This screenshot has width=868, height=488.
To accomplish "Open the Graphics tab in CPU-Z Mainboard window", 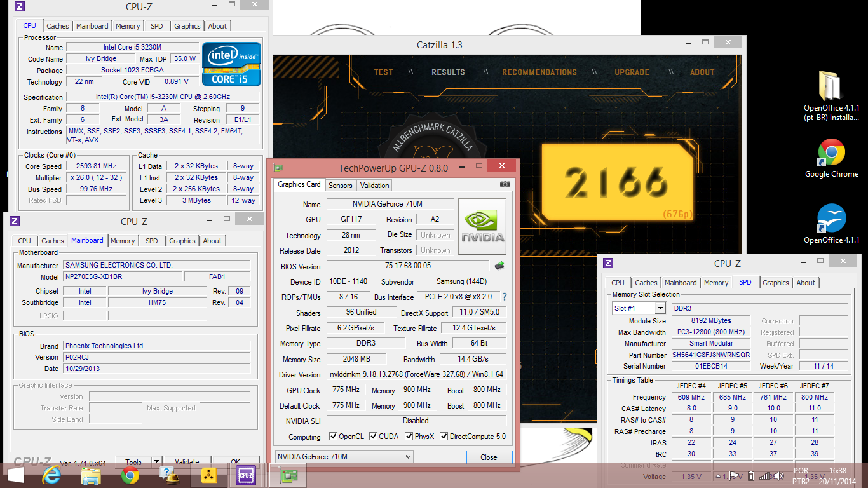I will tap(182, 241).
